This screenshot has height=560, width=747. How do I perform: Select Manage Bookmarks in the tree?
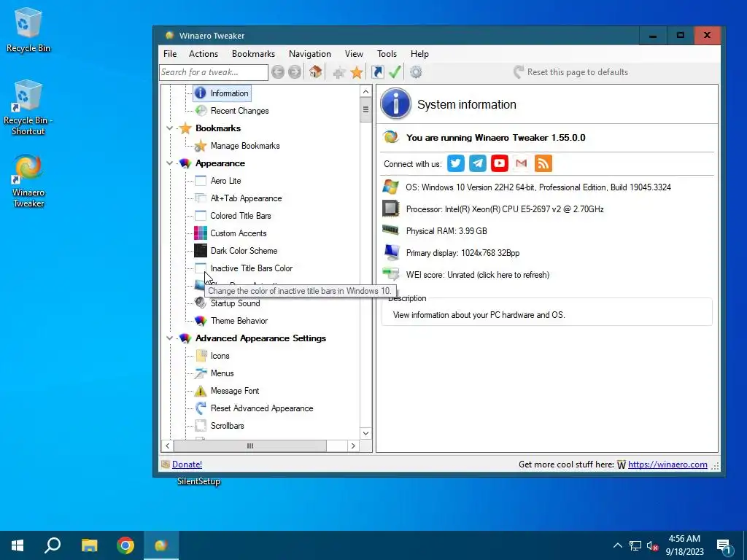[245, 146]
